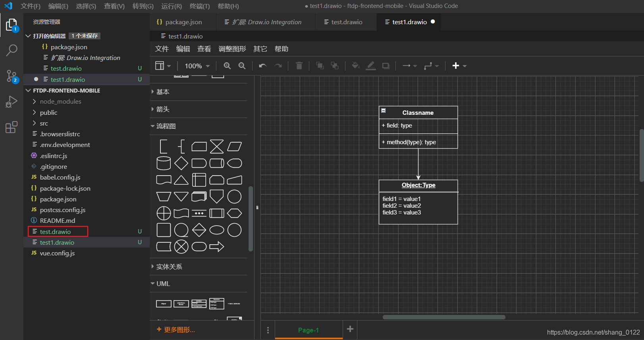
Task: Select the Classname header on canvas
Action: 418,112
